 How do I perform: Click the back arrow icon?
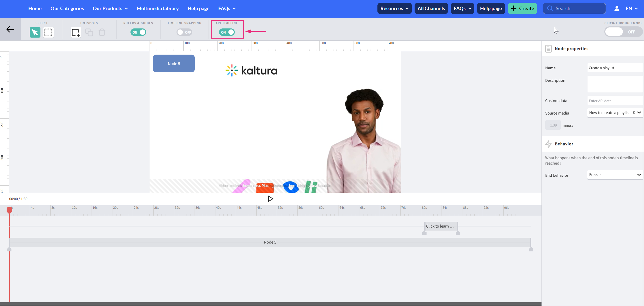10,29
